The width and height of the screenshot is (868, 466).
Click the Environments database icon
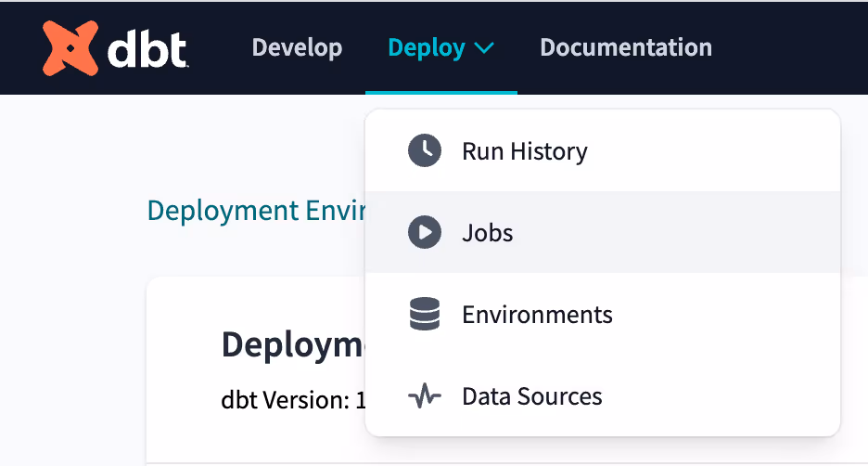point(425,314)
